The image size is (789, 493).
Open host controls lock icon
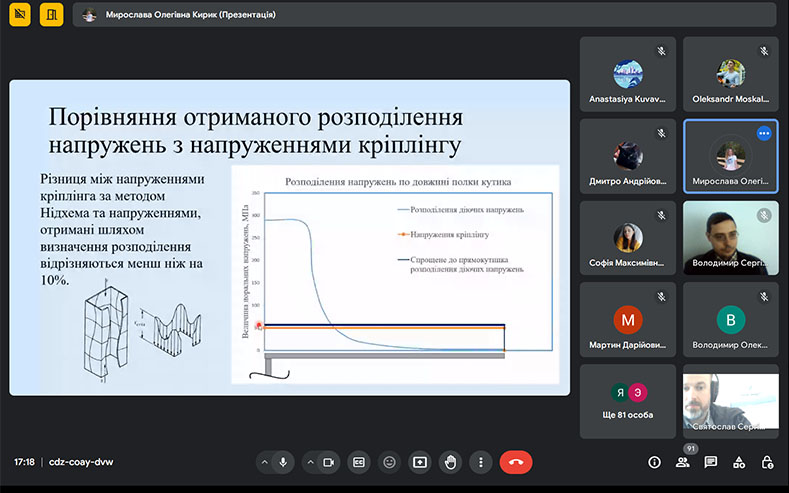pos(767,462)
